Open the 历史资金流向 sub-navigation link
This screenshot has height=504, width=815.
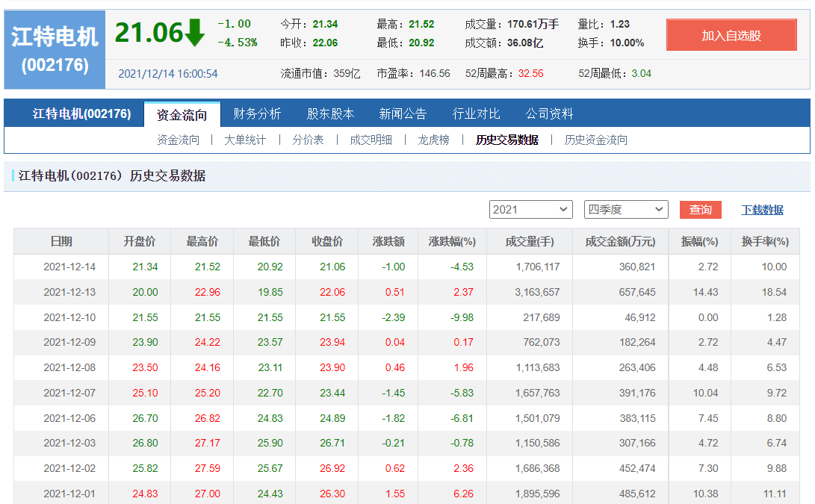[x=595, y=140]
